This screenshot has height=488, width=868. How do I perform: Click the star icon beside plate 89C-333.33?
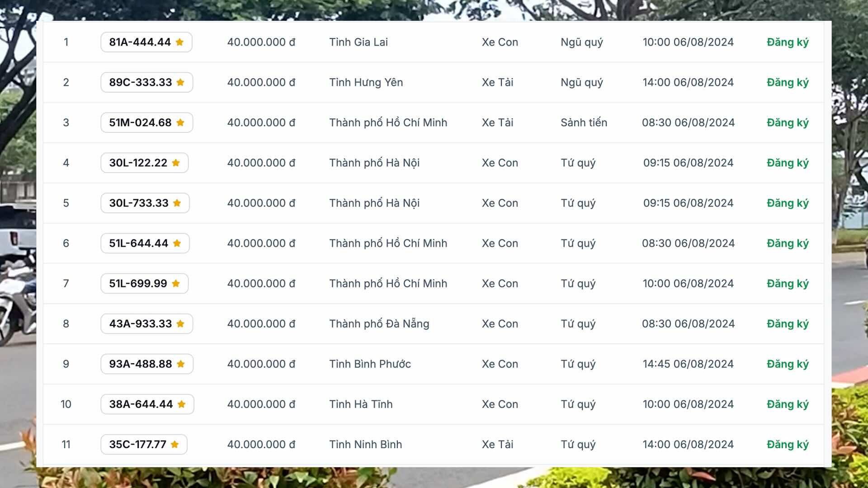click(180, 82)
